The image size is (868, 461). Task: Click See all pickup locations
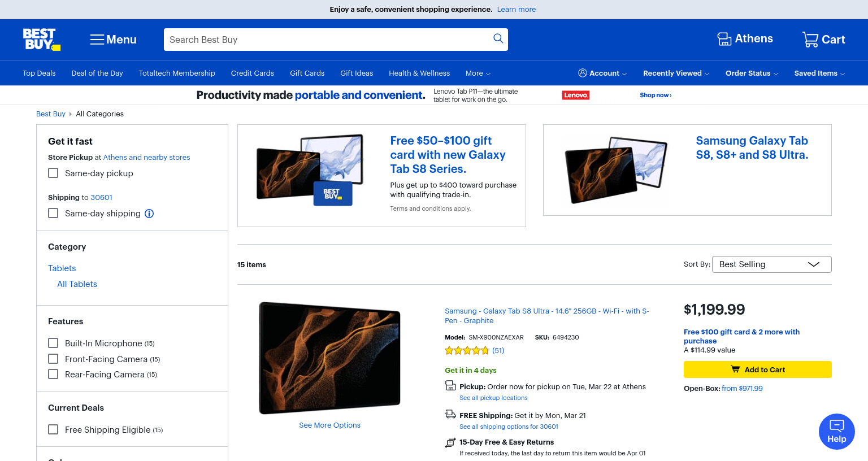pos(493,398)
